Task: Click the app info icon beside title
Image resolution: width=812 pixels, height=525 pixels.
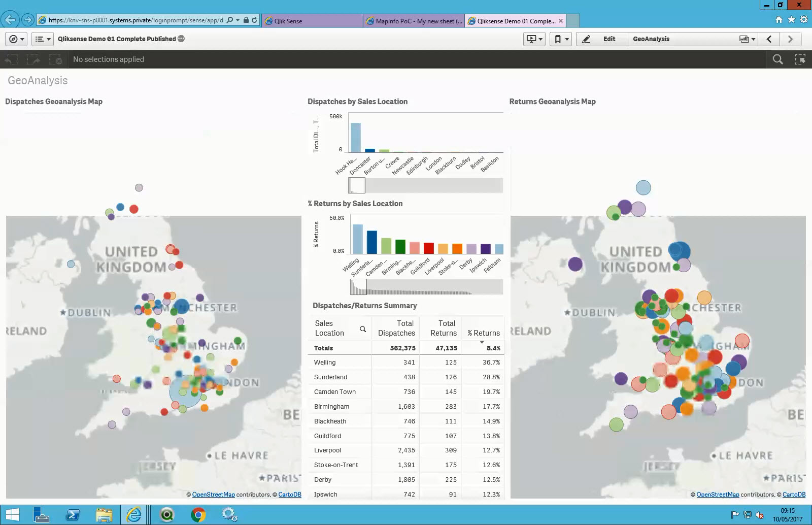Action: click(181, 39)
